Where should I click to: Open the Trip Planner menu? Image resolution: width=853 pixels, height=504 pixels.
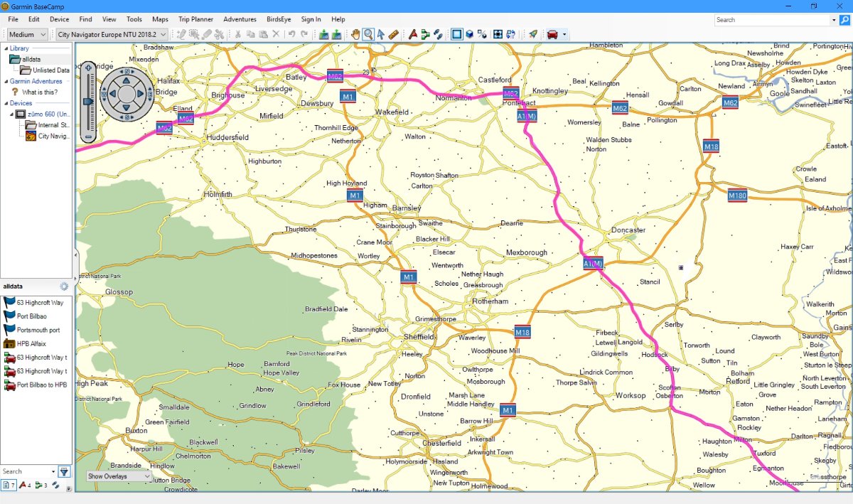pyautogui.click(x=195, y=19)
